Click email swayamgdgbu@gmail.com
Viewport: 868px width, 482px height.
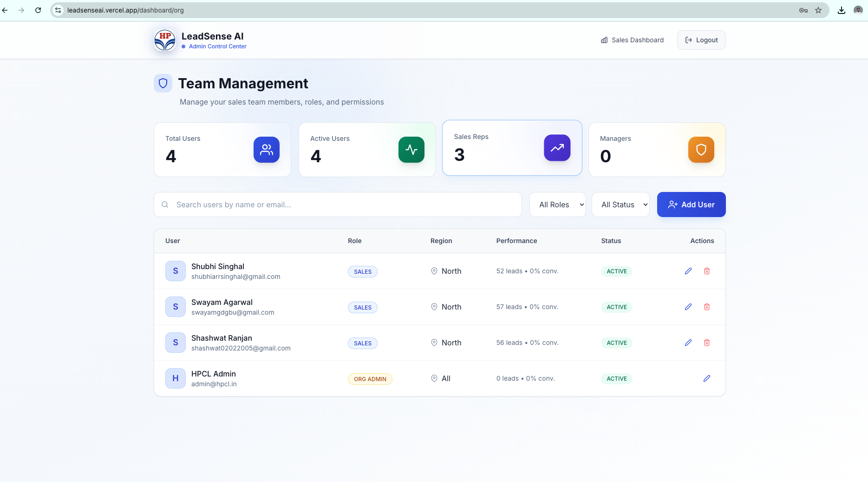(x=233, y=312)
